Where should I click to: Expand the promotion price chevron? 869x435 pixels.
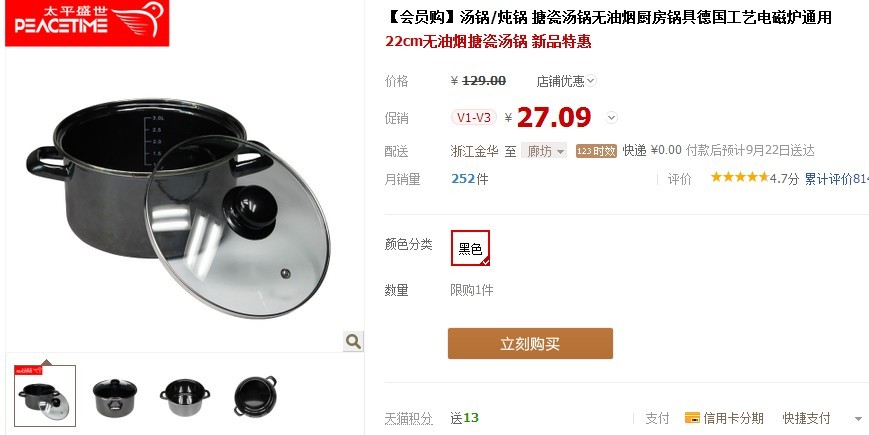click(x=611, y=117)
